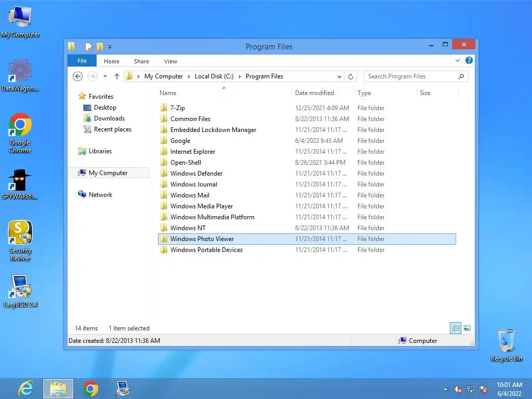Open the Google Chrome desktop shortcut
The width and height of the screenshot is (532, 399).
click(20, 132)
